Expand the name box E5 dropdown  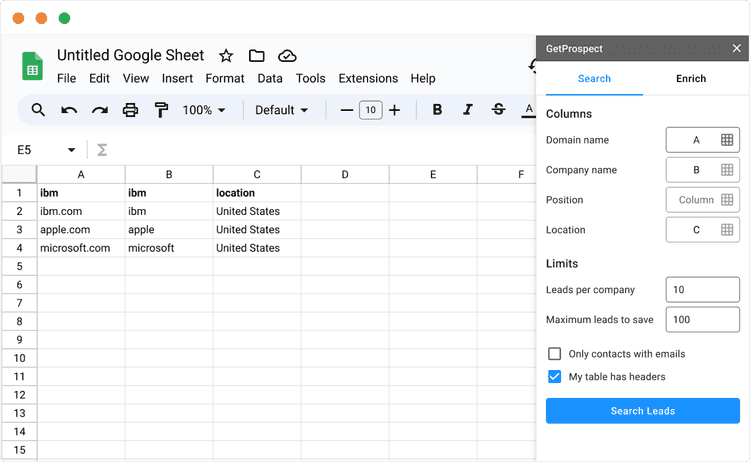pyautogui.click(x=71, y=150)
